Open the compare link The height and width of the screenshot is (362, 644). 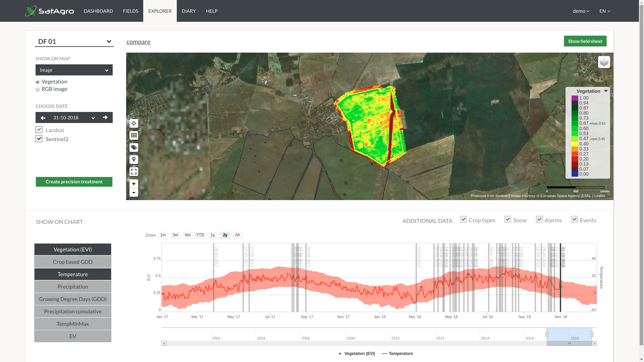[x=138, y=42]
